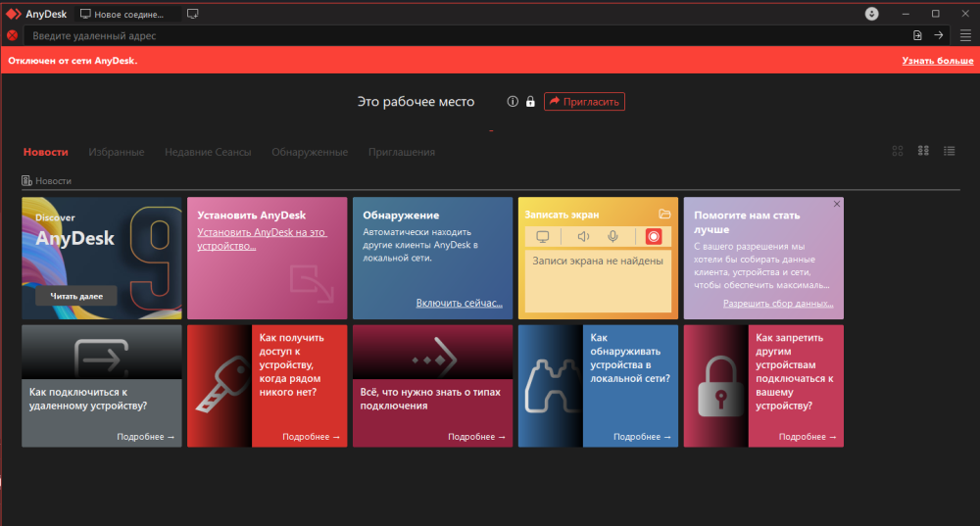Click the 'Это рабочее место' title text
Screen dimensions: 980x526
(416, 101)
